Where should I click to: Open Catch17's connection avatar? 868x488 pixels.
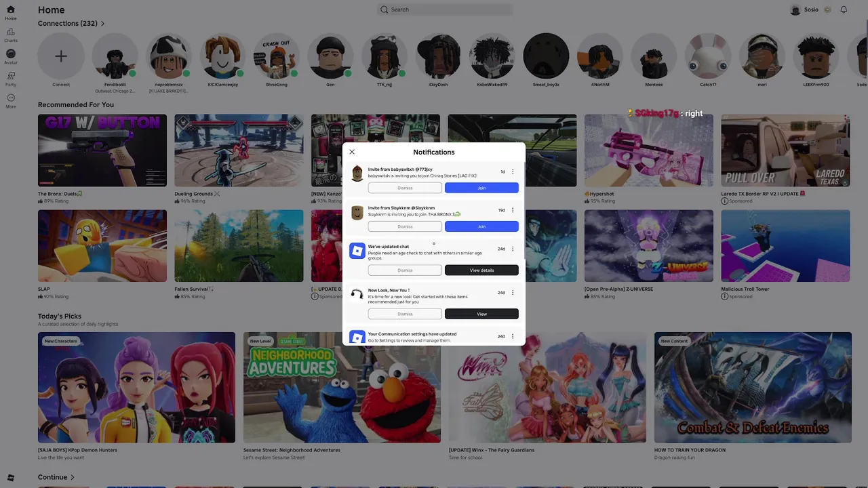708,56
